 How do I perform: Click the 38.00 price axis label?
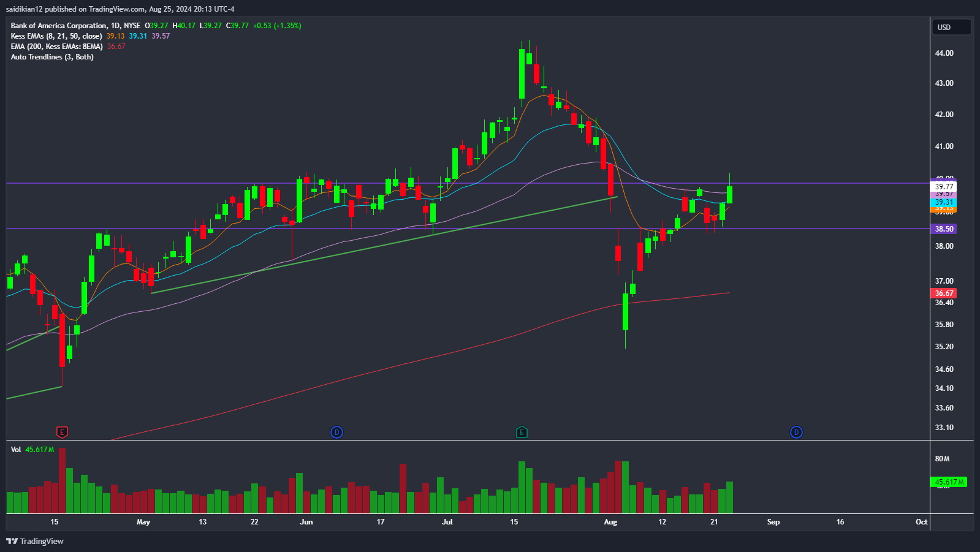(944, 246)
